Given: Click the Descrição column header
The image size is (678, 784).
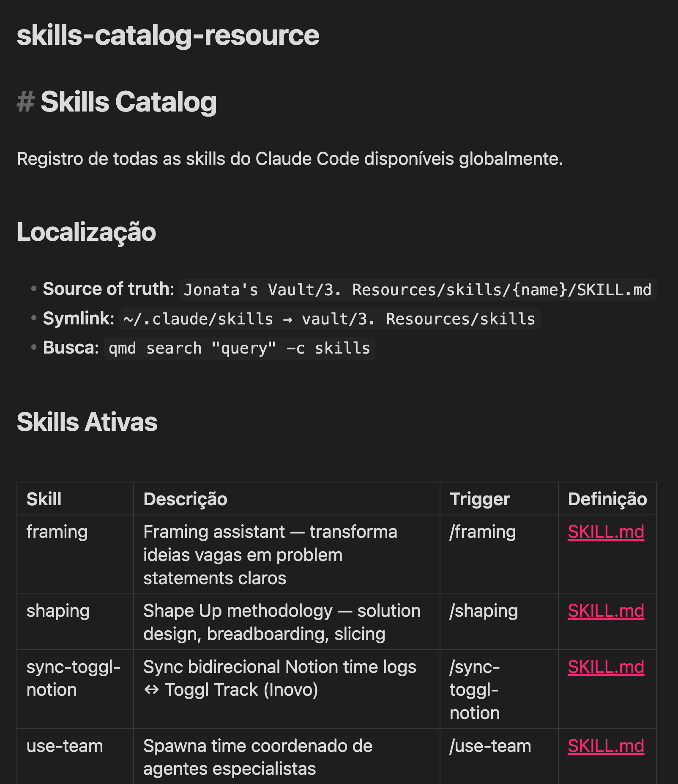Looking at the screenshot, I should (x=185, y=499).
